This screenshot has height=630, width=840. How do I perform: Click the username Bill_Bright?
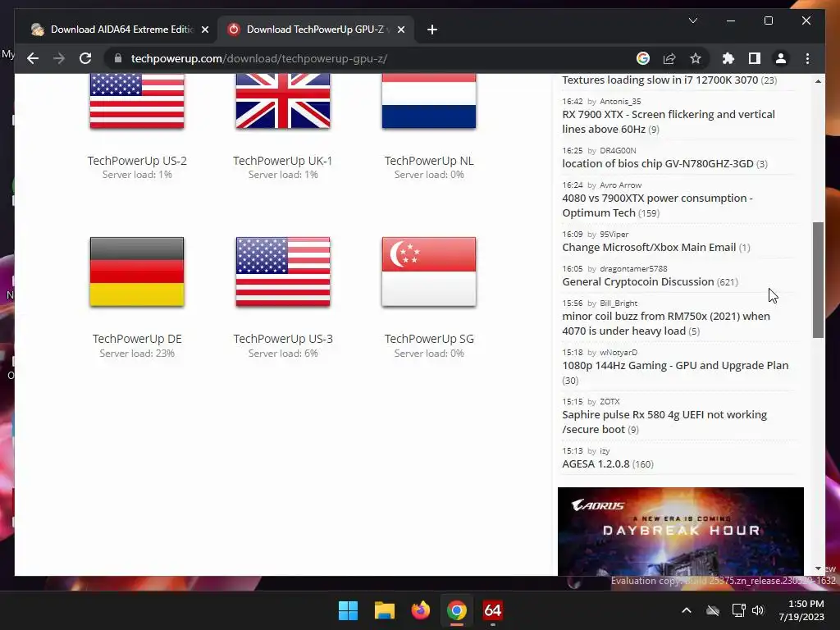[619, 304]
